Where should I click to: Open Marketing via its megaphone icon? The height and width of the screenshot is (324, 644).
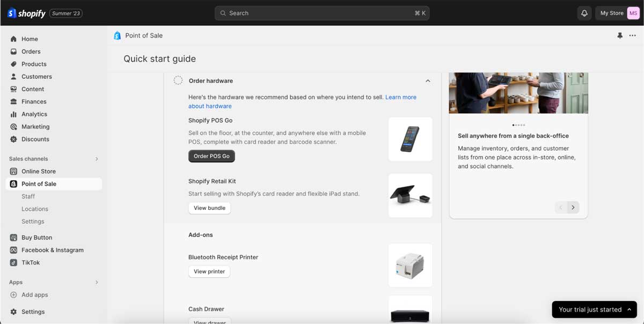13,127
